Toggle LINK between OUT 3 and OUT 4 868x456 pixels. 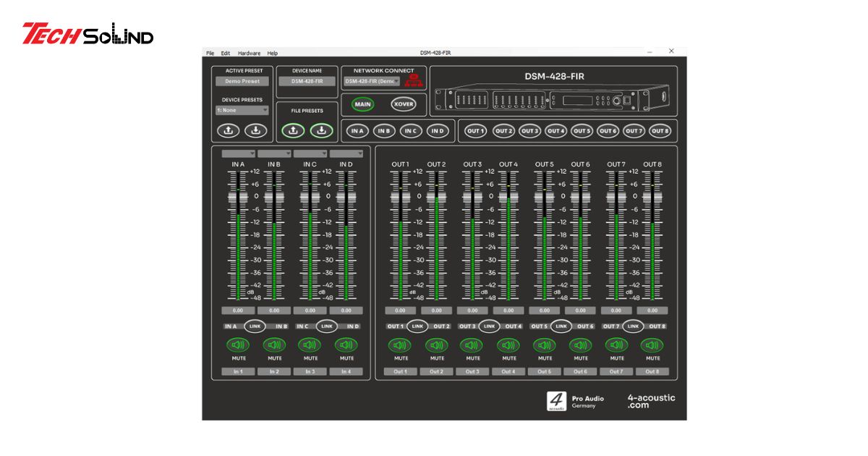(x=489, y=326)
